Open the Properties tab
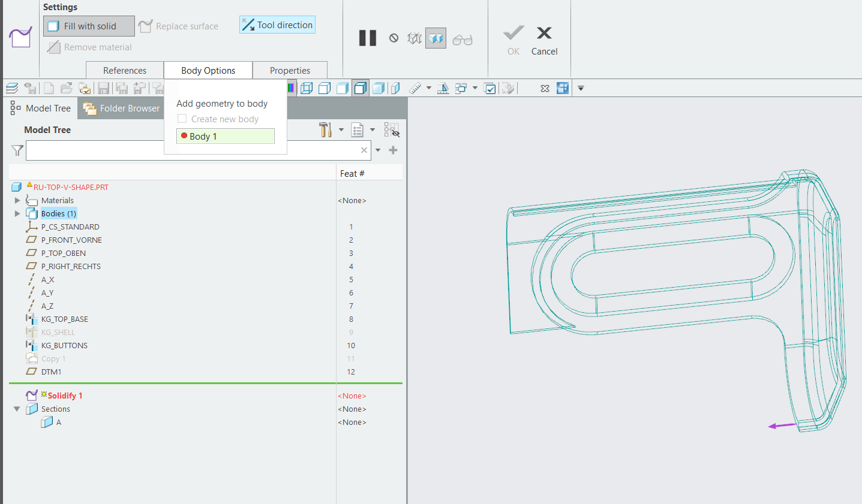862x504 pixels. pos(290,70)
